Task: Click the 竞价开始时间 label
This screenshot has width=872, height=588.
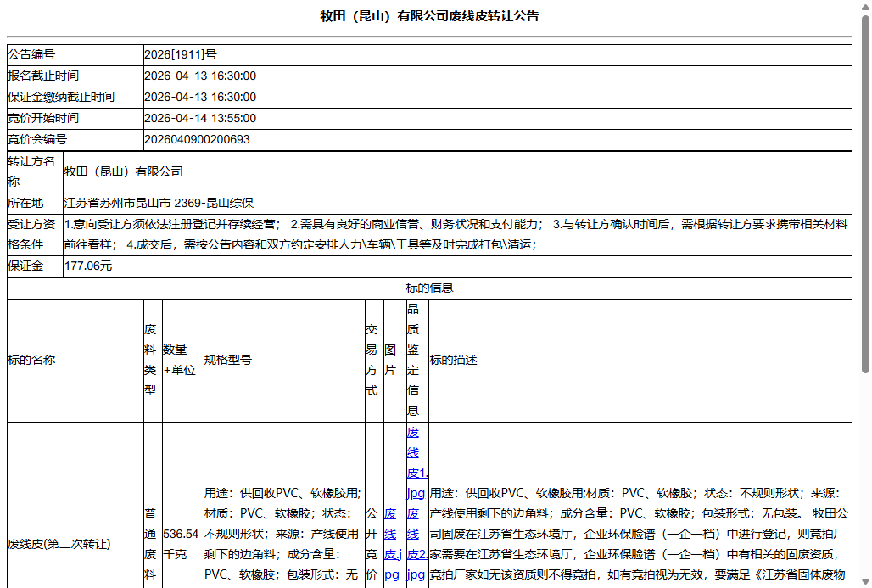Action: coord(42,118)
